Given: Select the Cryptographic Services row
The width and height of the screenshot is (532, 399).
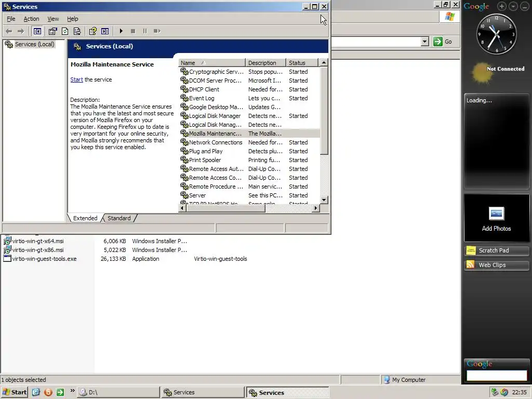Looking at the screenshot, I should pos(249,72).
